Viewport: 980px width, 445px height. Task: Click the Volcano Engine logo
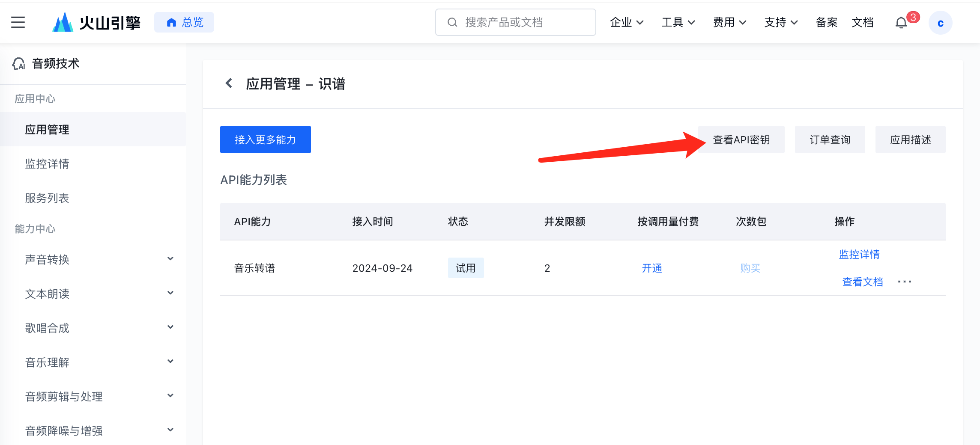(x=97, y=22)
